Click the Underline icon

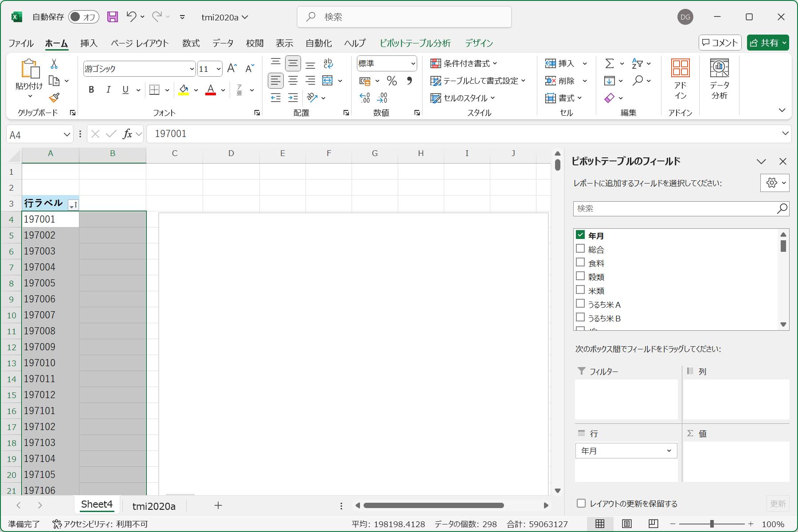pos(125,90)
